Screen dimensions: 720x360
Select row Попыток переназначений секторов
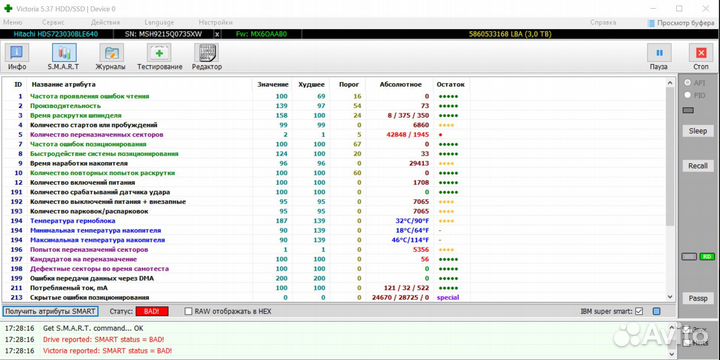point(236,249)
